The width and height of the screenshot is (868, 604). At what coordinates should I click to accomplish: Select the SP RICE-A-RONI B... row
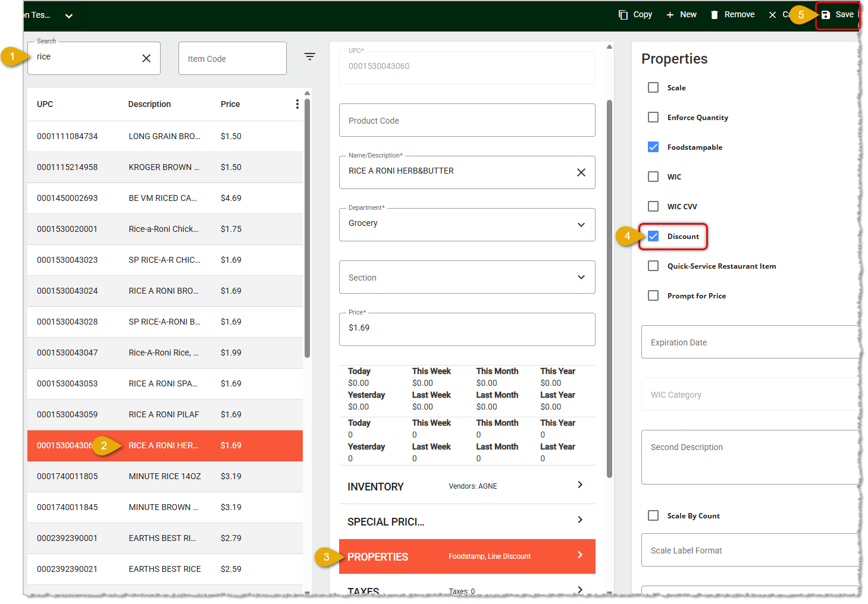click(165, 322)
